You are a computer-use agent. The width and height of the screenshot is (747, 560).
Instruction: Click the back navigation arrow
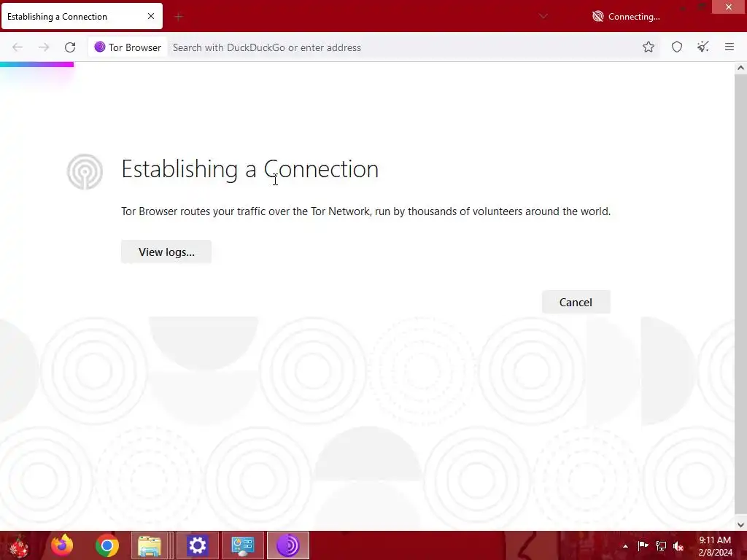coord(18,47)
